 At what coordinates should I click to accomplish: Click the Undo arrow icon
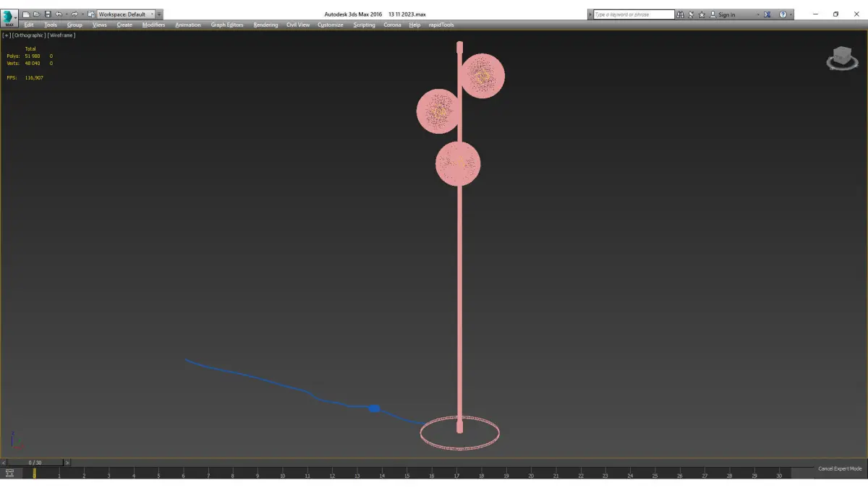(59, 14)
